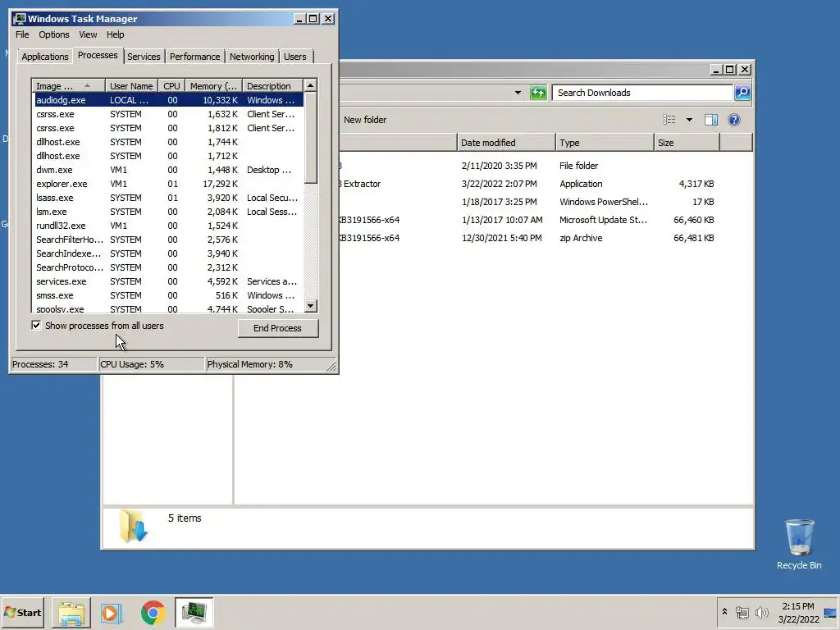Open the Recycle Bin on desktop
840x630 pixels.
(x=799, y=545)
